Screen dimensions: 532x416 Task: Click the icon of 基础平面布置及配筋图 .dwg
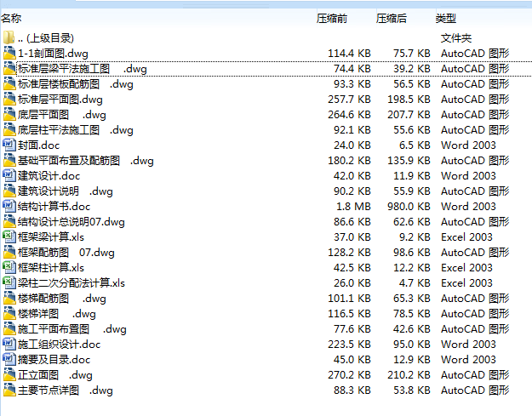(x=9, y=160)
